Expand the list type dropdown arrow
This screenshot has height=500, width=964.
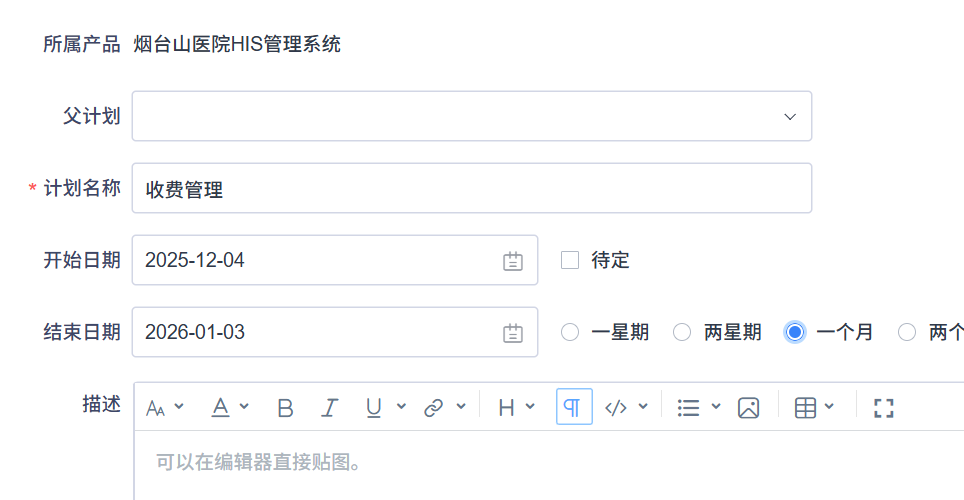click(716, 407)
